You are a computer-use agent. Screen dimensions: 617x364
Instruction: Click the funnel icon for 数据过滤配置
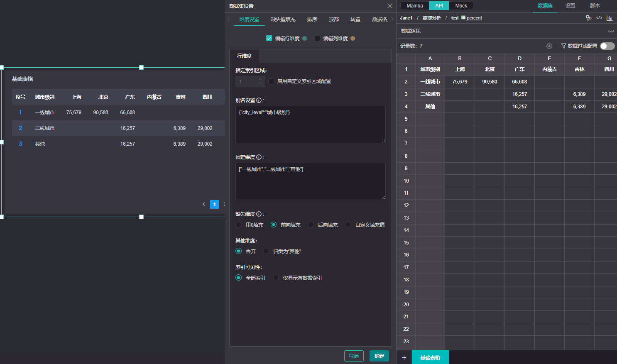(563, 46)
